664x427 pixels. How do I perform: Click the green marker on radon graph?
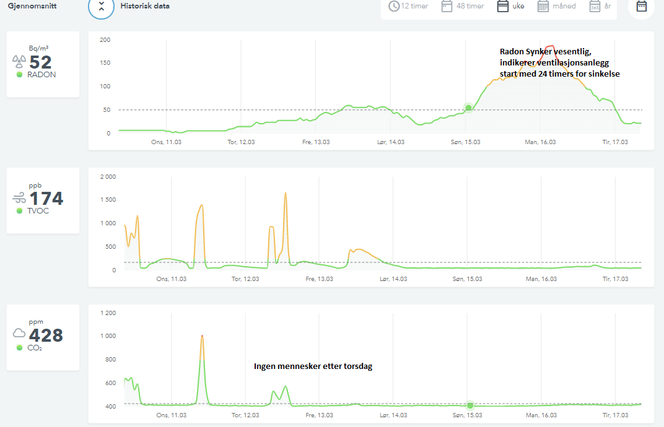point(468,107)
